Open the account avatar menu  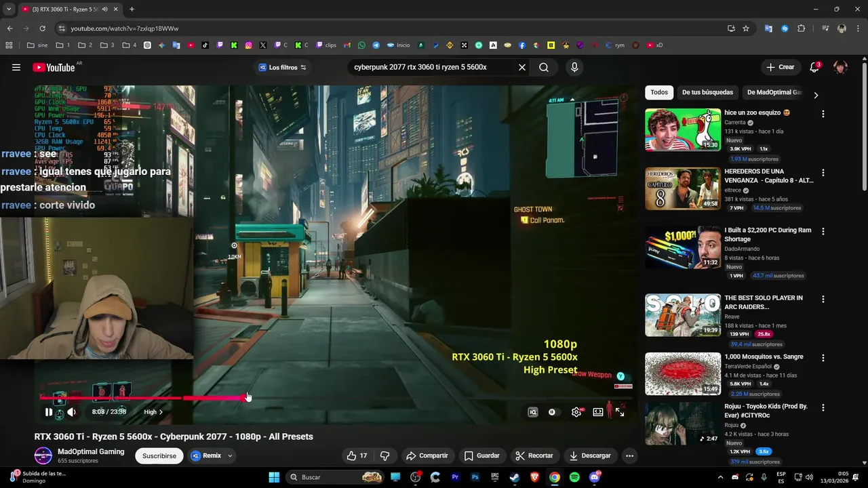(840, 67)
